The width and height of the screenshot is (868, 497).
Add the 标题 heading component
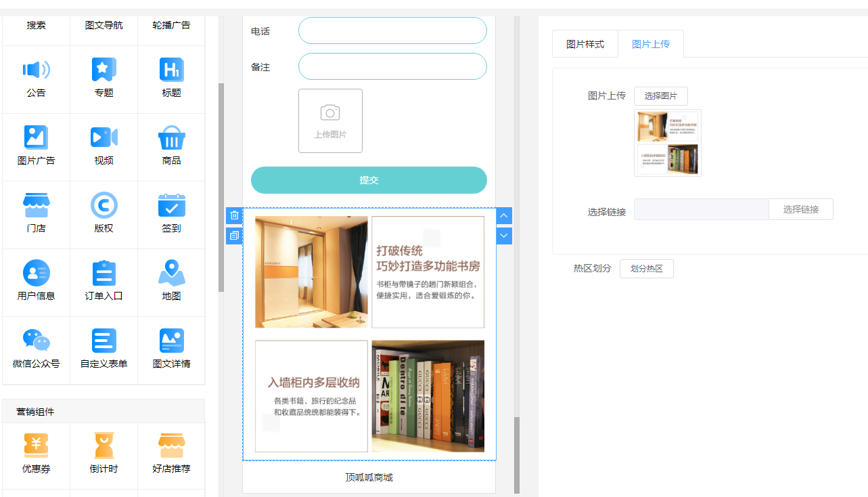[171, 79]
